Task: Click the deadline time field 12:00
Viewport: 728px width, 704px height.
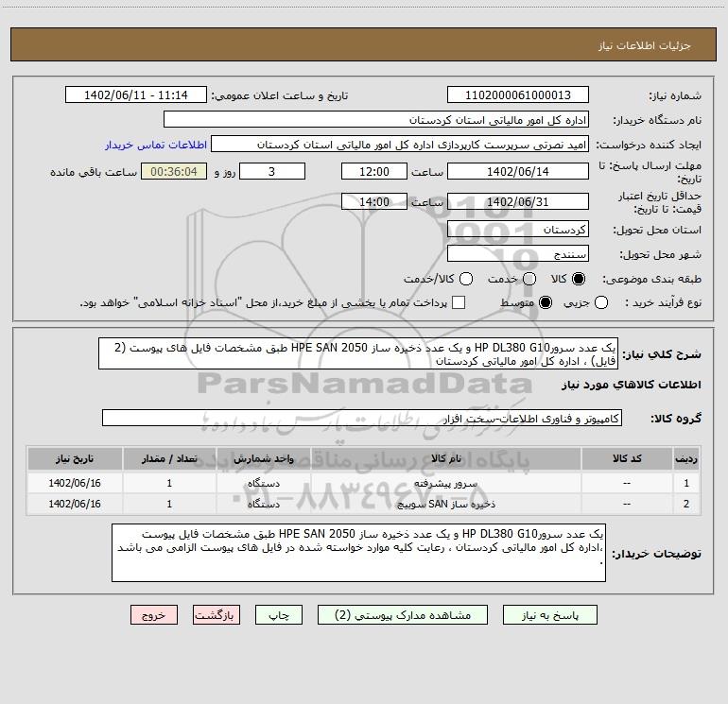Action: tap(374, 171)
